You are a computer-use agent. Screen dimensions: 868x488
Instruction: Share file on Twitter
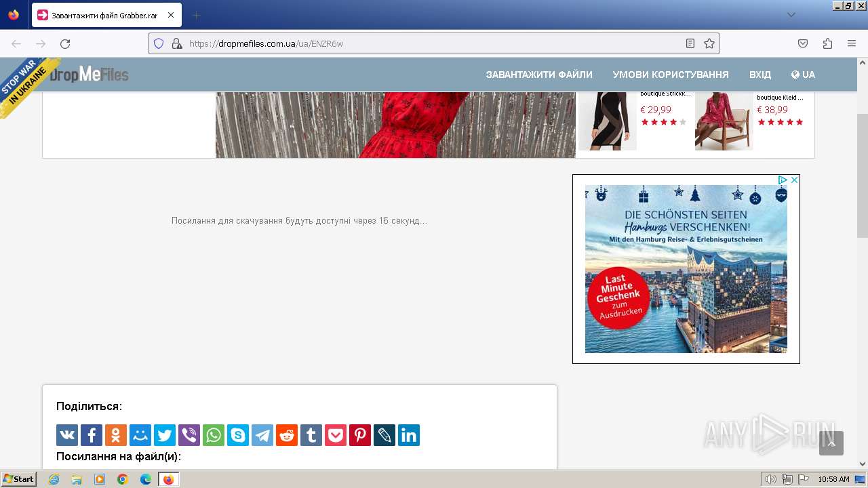coord(165,435)
